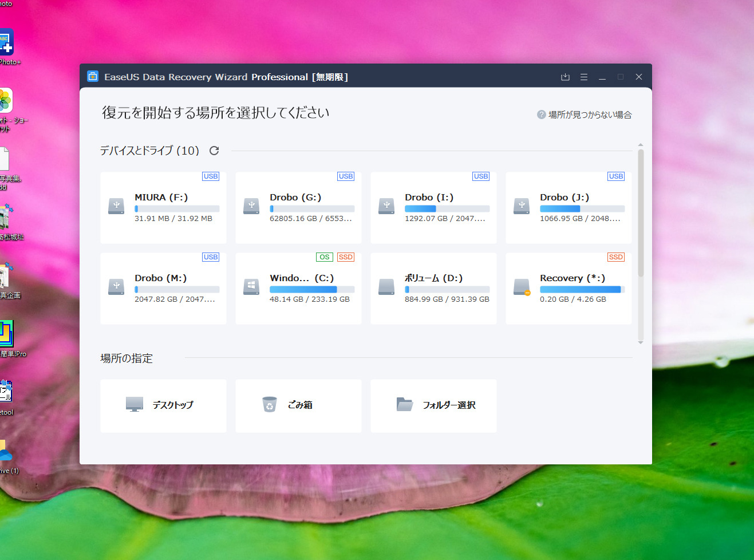Choose デスクトップ as the recovery location

pos(163,405)
